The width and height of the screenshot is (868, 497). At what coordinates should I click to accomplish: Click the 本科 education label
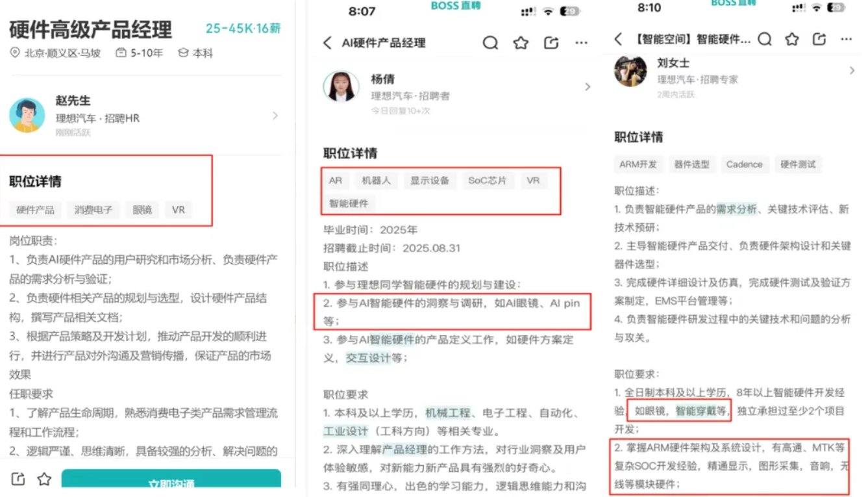[195, 53]
